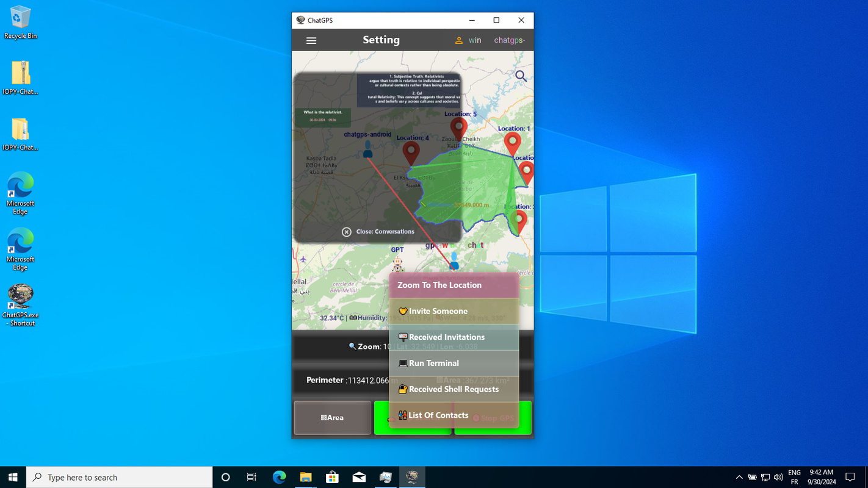The height and width of the screenshot is (488, 868).
Task: Open Received Shell Requests entry
Action: coord(454,389)
